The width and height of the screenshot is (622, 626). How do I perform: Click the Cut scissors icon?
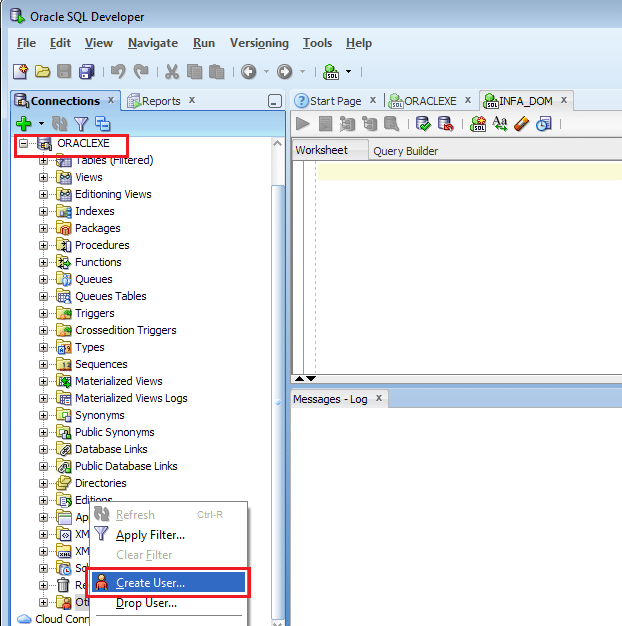coord(172,72)
